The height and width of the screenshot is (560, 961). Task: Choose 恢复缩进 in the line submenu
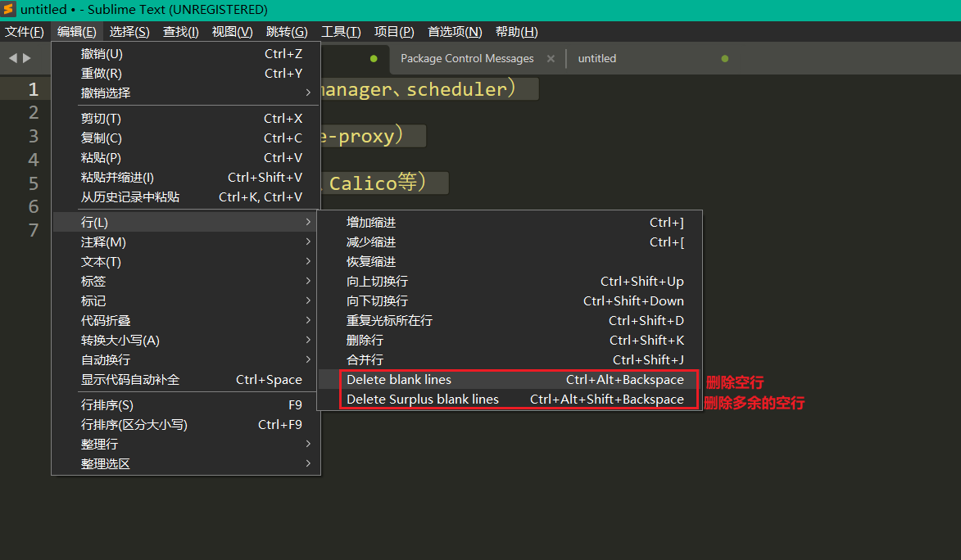point(510,262)
